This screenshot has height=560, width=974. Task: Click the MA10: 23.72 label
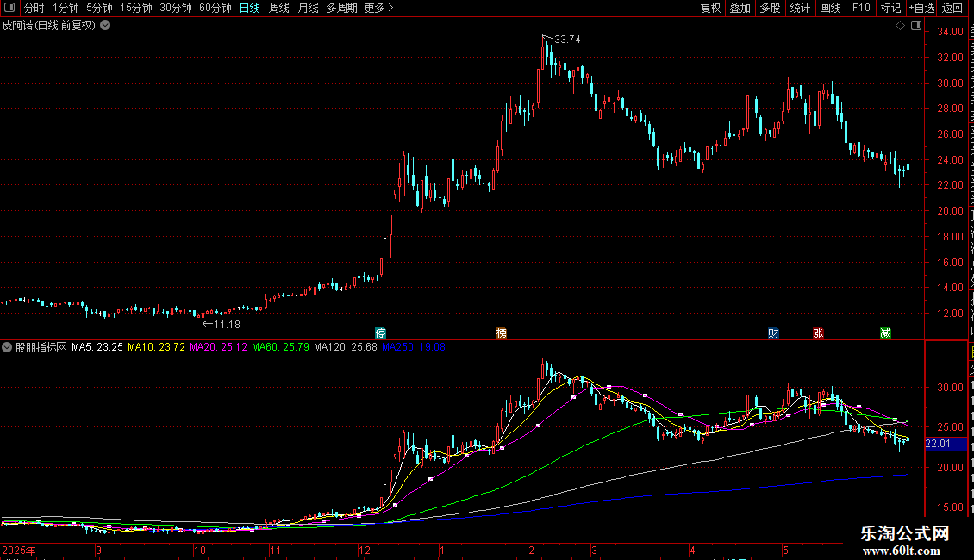click(156, 347)
